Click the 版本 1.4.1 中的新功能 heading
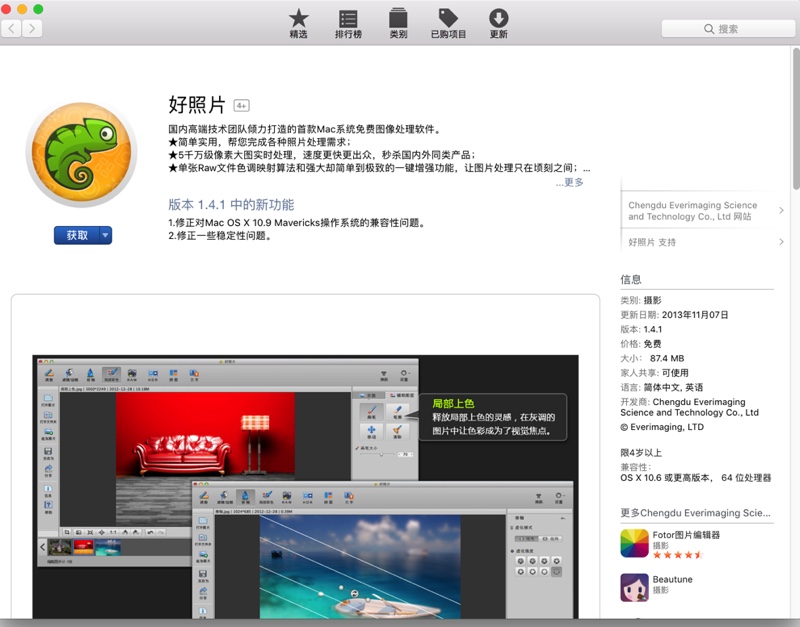 (231, 205)
